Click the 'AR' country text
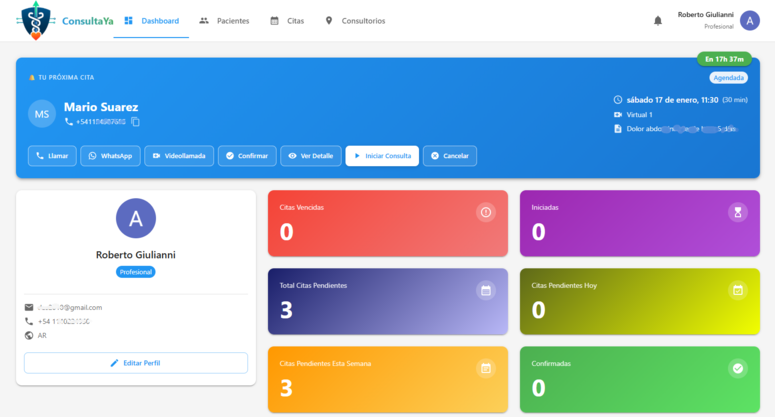 click(x=43, y=335)
